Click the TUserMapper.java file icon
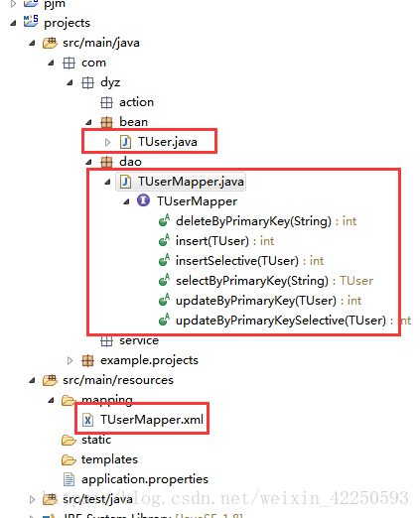The height and width of the screenshot is (518, 420). point(125,182)
